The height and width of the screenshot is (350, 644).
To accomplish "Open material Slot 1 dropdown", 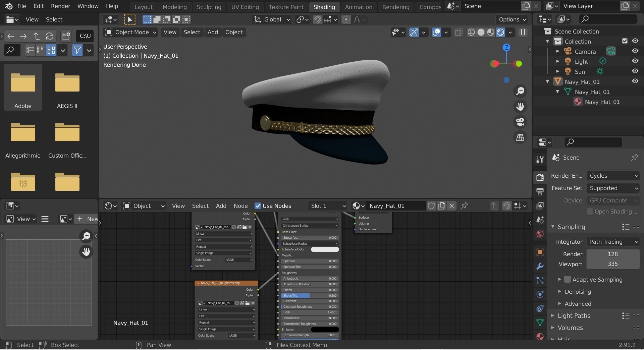I will (328, 206).
